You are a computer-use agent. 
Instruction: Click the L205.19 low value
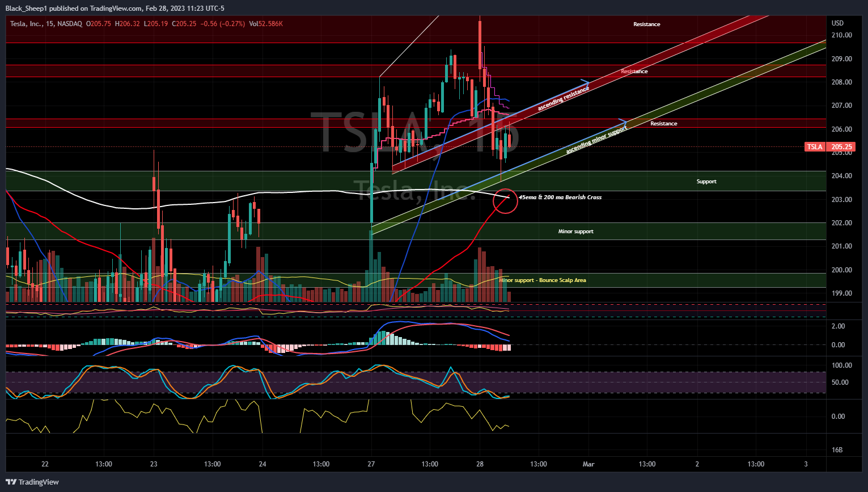click(156, 24)
